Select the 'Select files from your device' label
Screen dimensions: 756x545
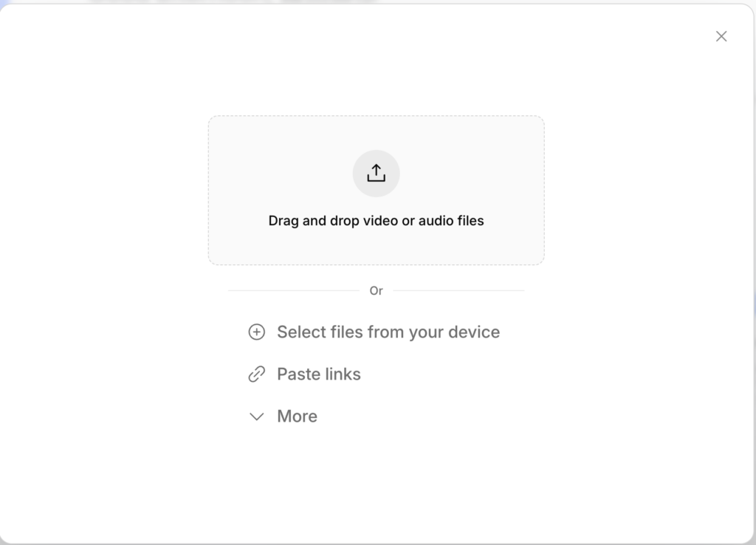(x=388, y=332)
